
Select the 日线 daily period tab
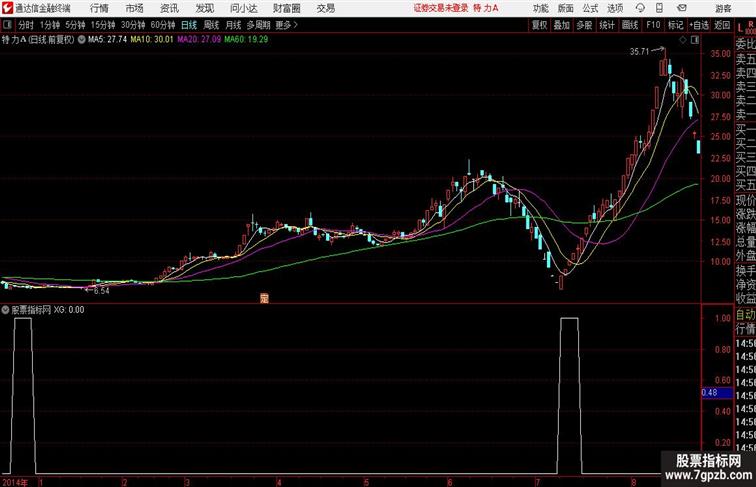(189, 25)
